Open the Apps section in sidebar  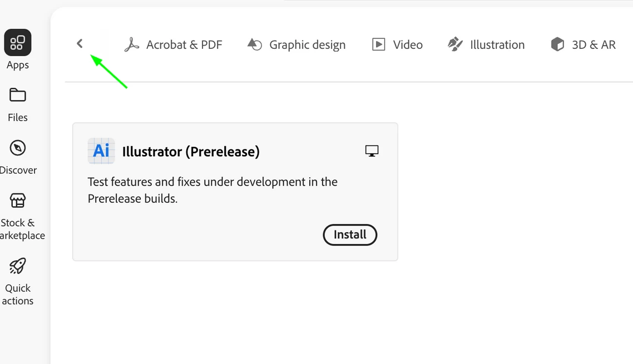pos(17,50)
